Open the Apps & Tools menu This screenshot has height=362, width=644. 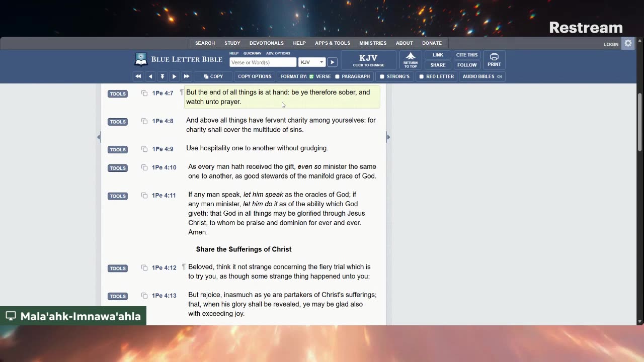pyautogui.click(x=333, y=43)
